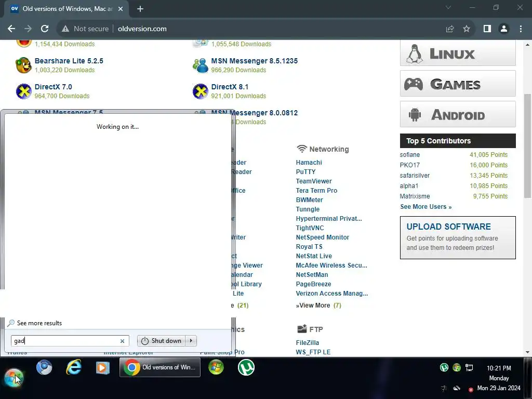Image resolution: width=532 pixels, height=399 pixels.
Task: Open the Tunngle link
Action: [308, 209]
